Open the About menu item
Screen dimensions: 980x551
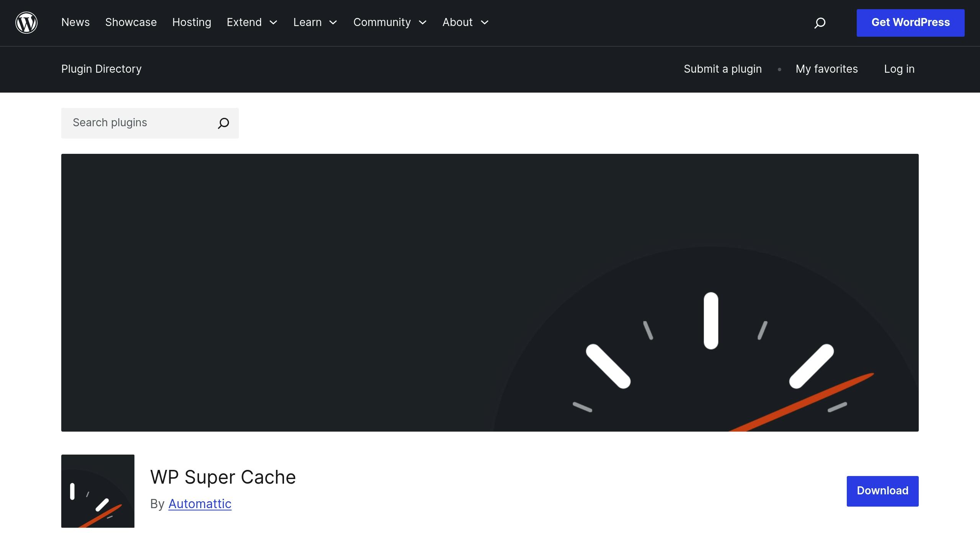pyautogui.click(x=457, y=23)
